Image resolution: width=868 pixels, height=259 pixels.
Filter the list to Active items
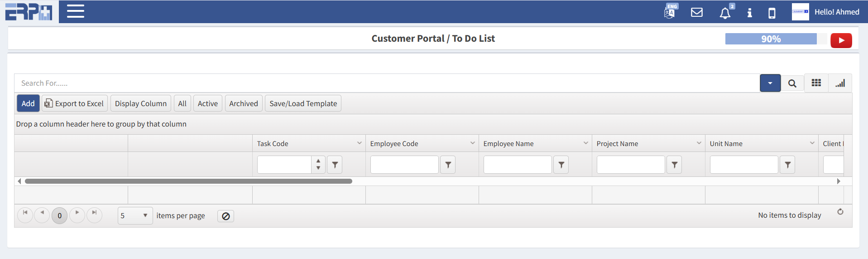(207, 103)
